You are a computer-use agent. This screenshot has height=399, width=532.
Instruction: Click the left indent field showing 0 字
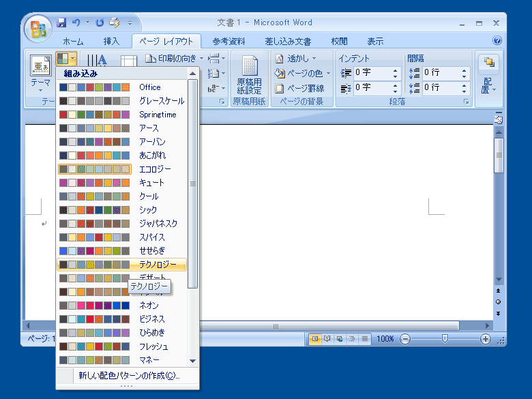[x=372, y=72]
